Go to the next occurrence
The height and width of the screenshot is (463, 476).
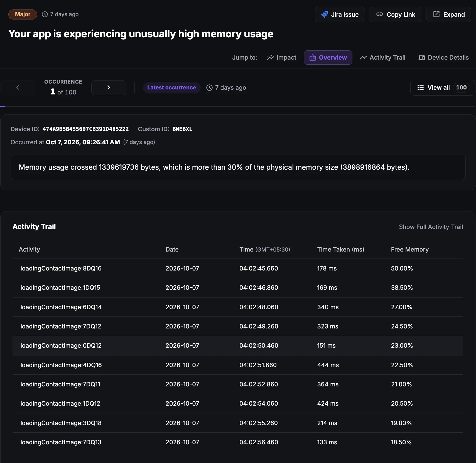tap(109, 87)
